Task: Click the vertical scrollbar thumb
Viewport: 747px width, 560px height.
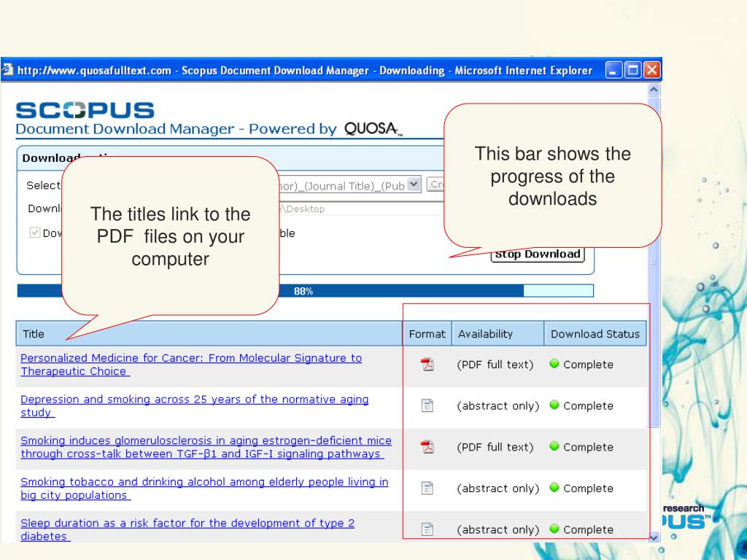Action: (x=654, y=262)
